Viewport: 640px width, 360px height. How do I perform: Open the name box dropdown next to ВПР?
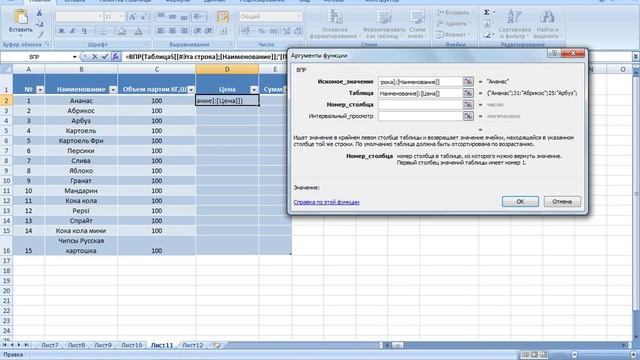pos(74,57)
